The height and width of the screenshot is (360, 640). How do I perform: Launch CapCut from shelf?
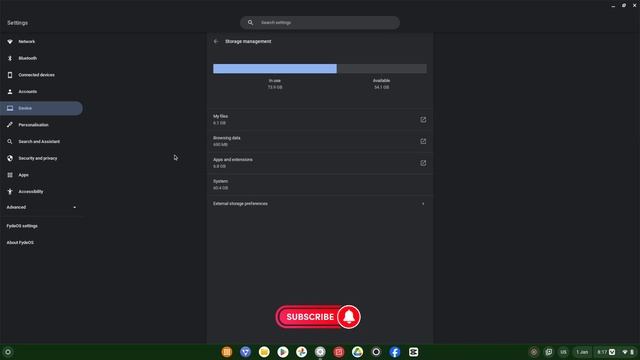click(x=413, y=352)
